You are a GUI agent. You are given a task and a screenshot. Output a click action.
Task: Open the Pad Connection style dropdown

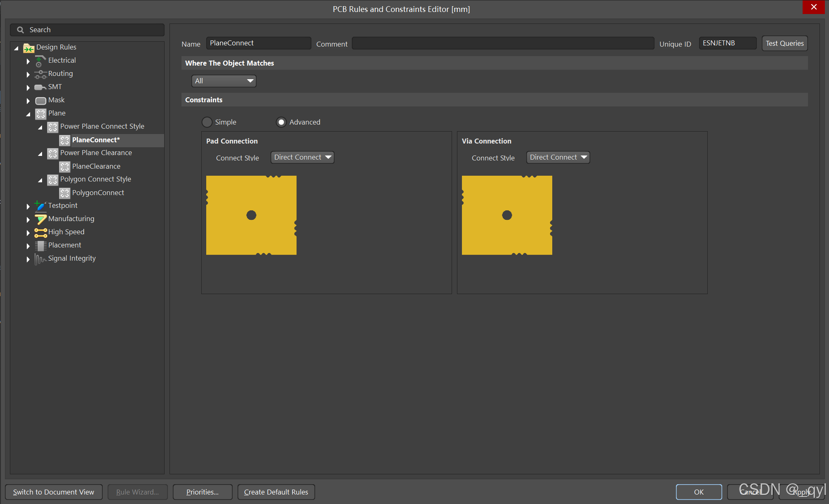(x=302, y=157)
